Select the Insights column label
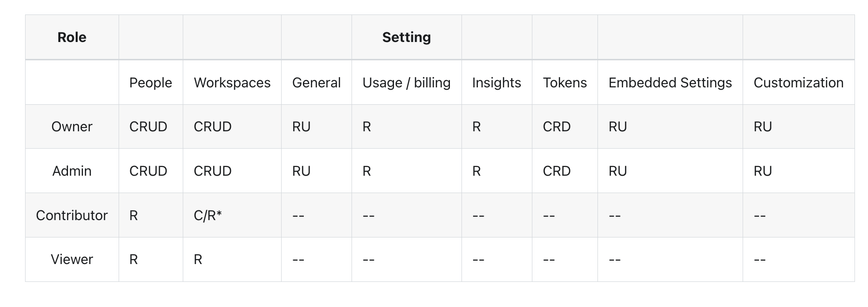Viewport: 868px width, 307px height. click(496, 83)
